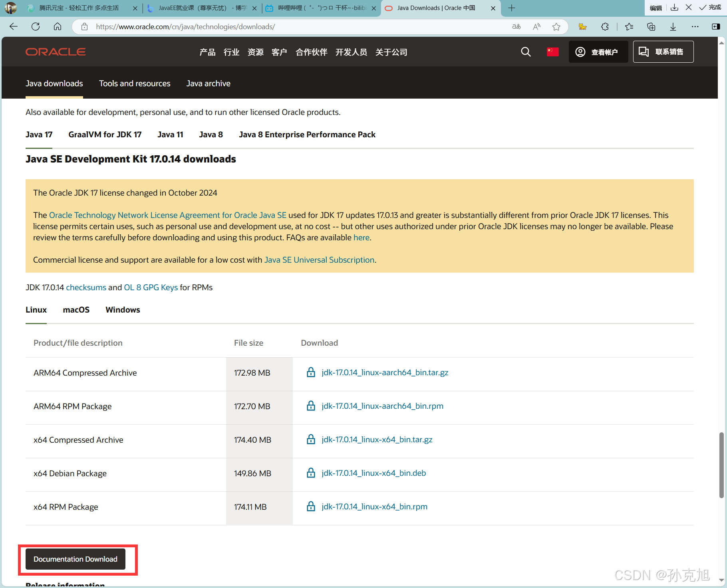Download jdk-17.0.14_linux-aarch64_bin.rpm
727x588 pixels.
point(382,406)
